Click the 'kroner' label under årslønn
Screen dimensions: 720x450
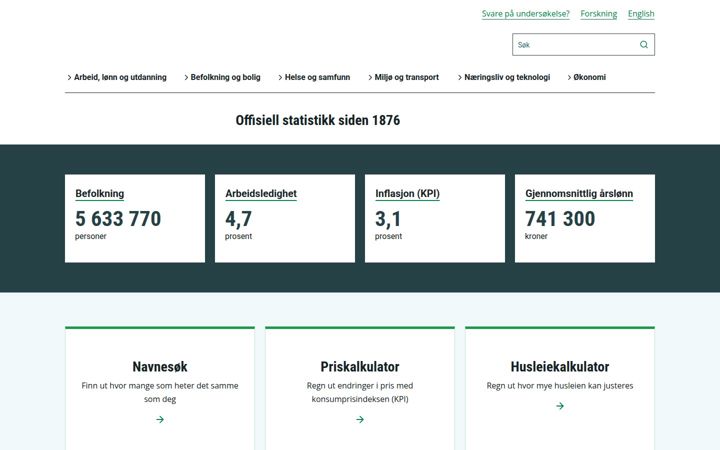[536, 236]
